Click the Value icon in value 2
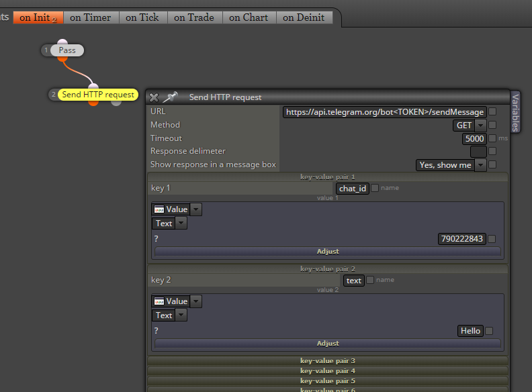 (159, 301)
